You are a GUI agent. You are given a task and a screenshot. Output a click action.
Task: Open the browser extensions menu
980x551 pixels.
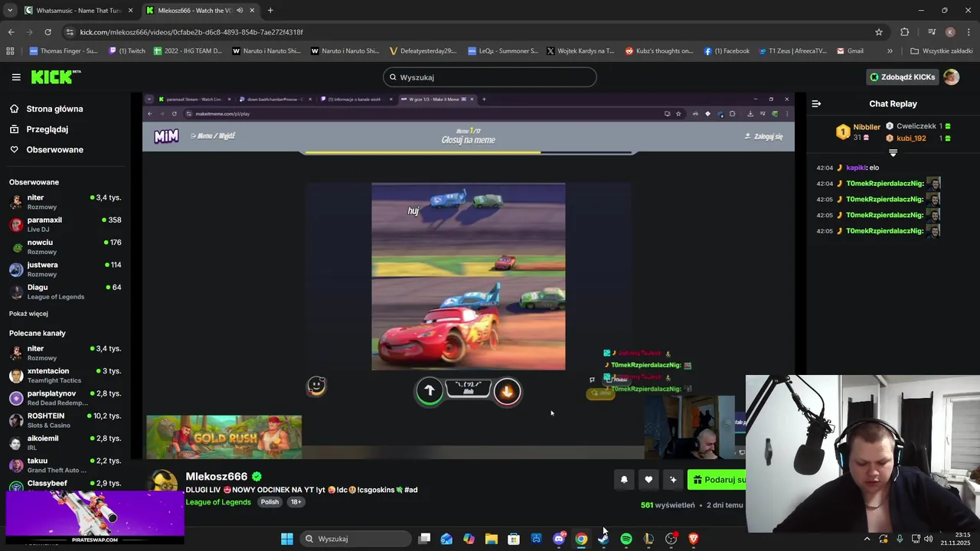pos(905,32)
